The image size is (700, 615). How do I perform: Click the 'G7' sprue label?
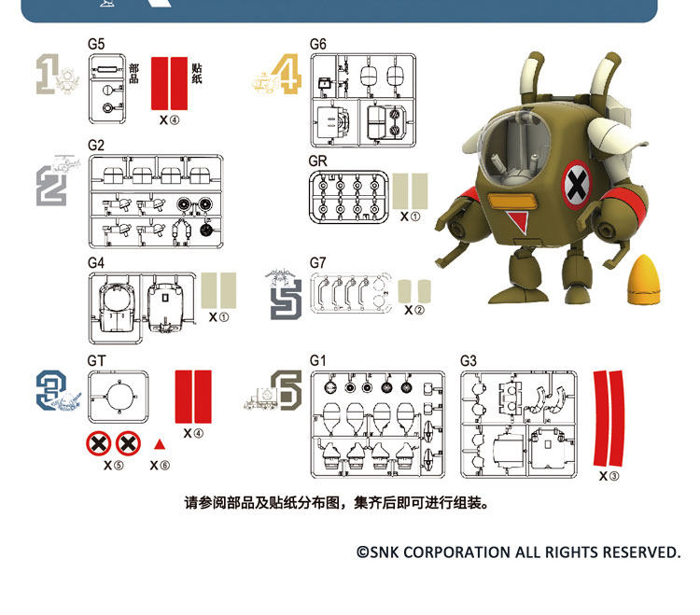(318, 263)
